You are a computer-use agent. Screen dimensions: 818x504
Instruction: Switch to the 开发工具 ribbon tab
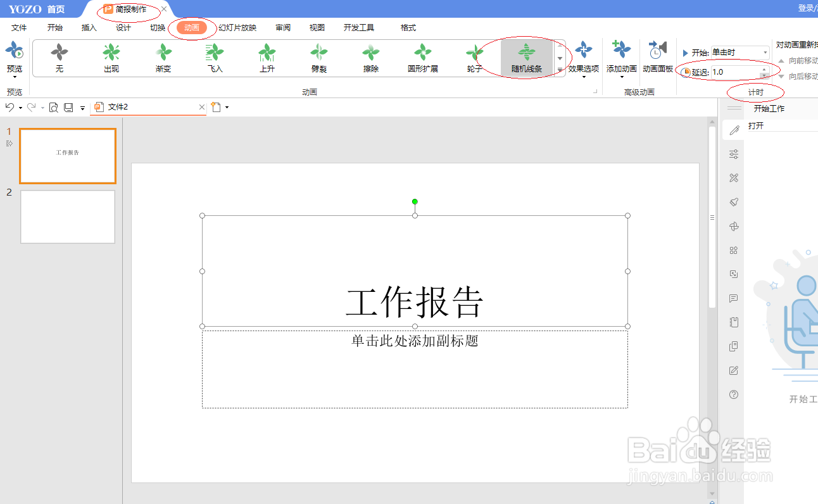[359, 28]
